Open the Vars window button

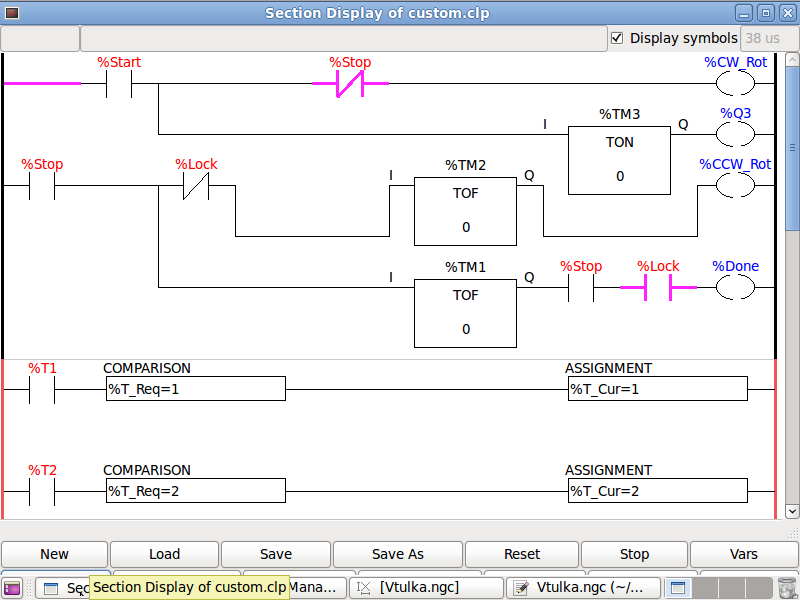coord(743,554)
